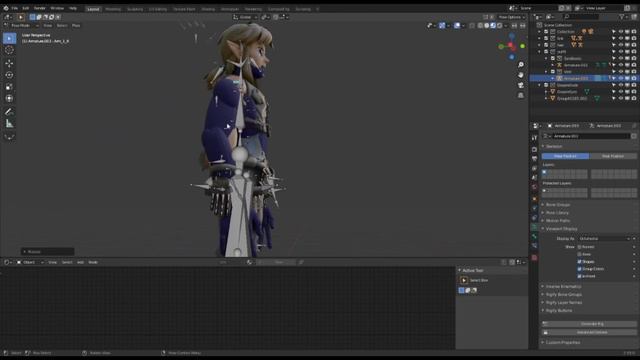Open the Render menu
Image resolution: width=640 pixels, height=360 pixels.
[40, 8]
